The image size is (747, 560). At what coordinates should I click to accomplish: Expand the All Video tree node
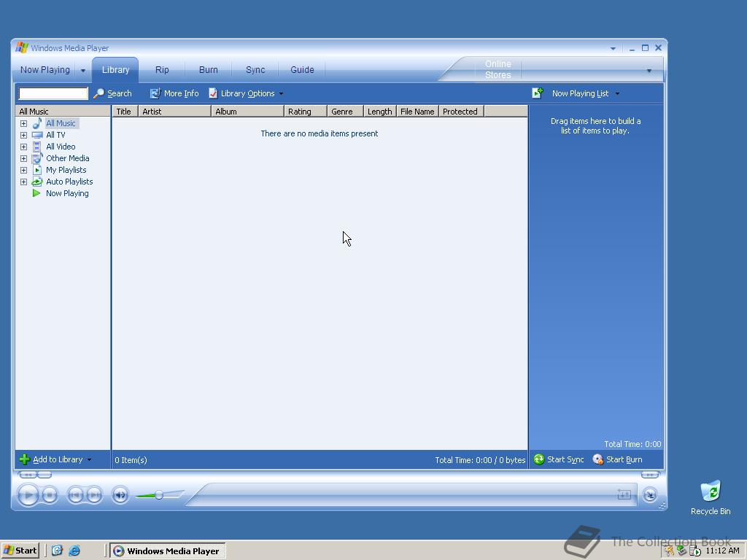coord(23,147)
